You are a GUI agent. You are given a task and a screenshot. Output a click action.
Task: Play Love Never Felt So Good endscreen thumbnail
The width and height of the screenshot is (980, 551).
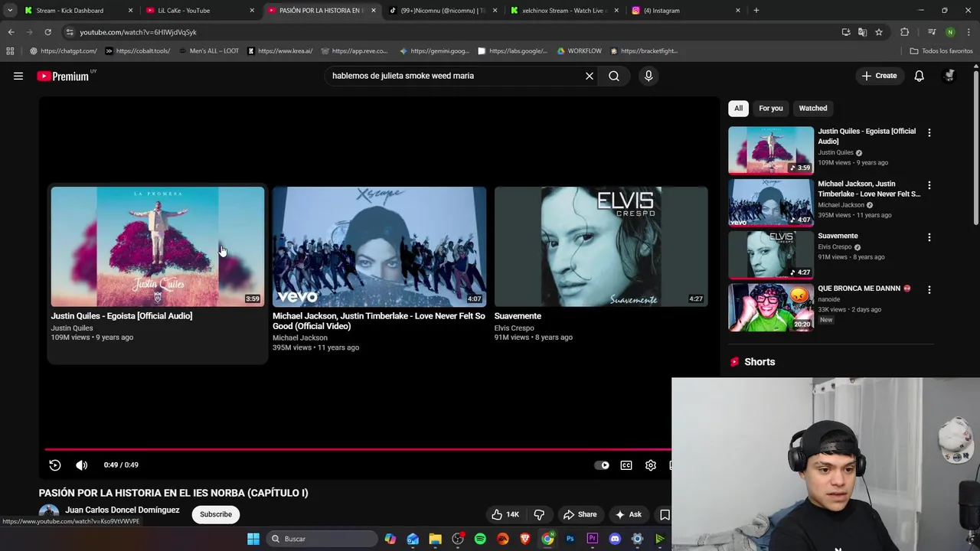(379, 246)
